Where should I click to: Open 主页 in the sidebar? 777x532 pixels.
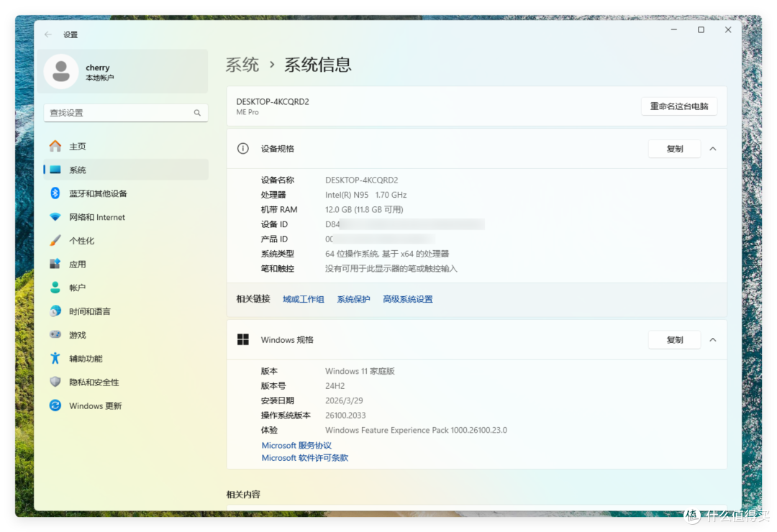point(126,146)
